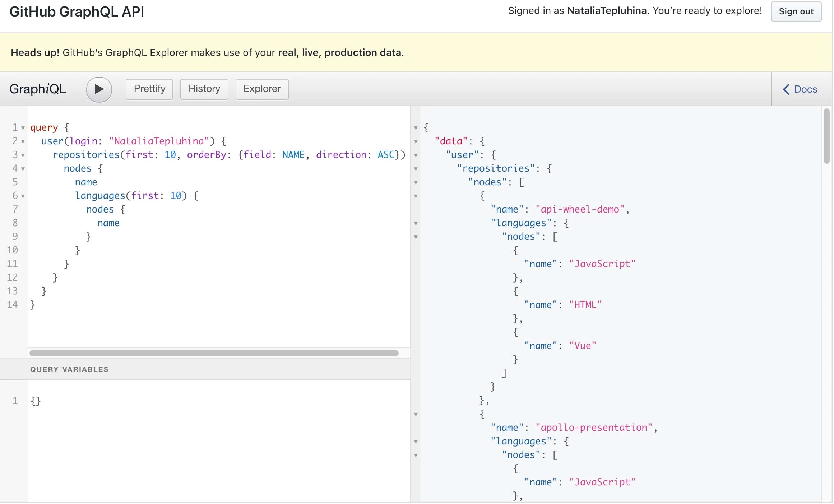Click the "Vue" language value
Screen dimensions: 834x504
[583, 346]
